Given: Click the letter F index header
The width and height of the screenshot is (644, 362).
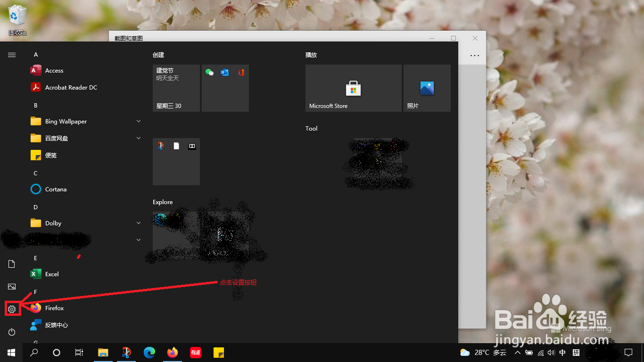Looking at the screenshot, I should (x=35, y=292).
